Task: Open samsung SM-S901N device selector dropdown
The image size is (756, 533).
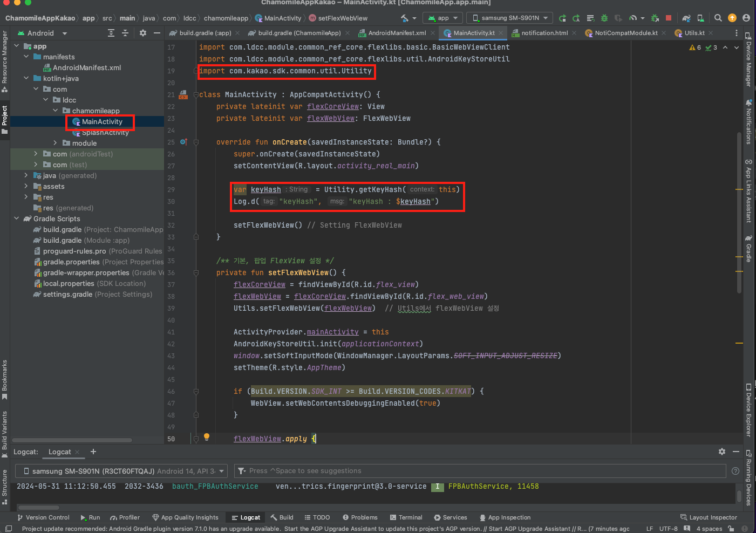Action: tap(509, 18)
